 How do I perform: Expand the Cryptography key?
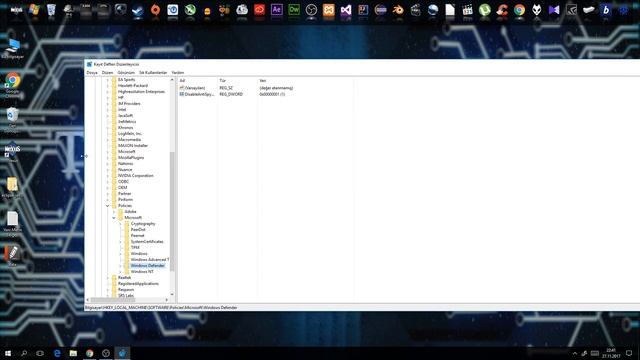120,224
